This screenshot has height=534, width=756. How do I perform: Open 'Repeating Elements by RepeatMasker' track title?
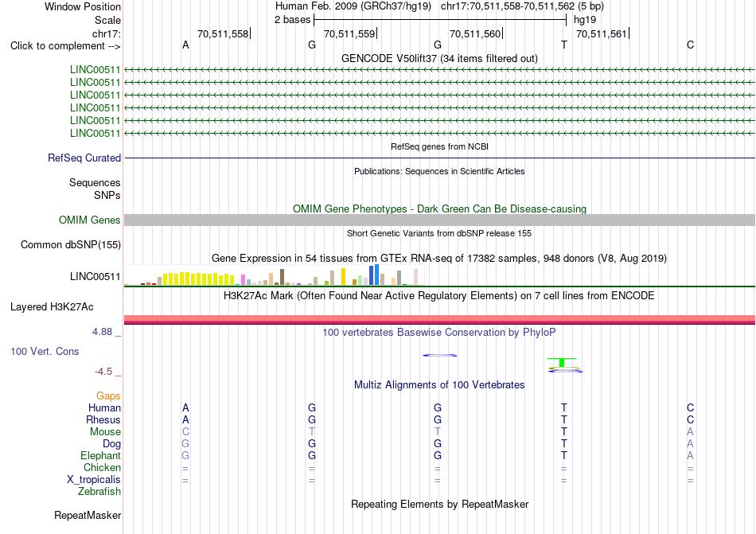click(439, 504)
